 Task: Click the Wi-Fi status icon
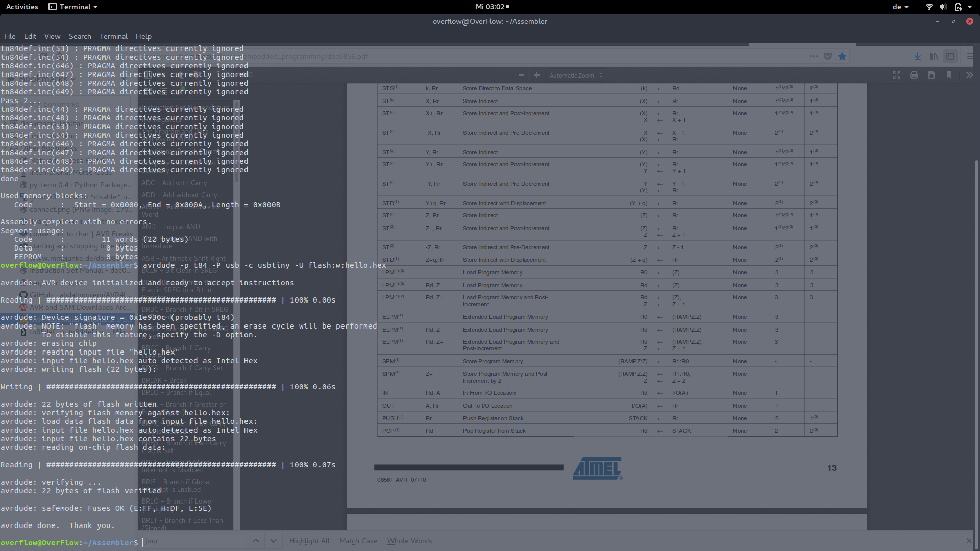tap(929, 7)
